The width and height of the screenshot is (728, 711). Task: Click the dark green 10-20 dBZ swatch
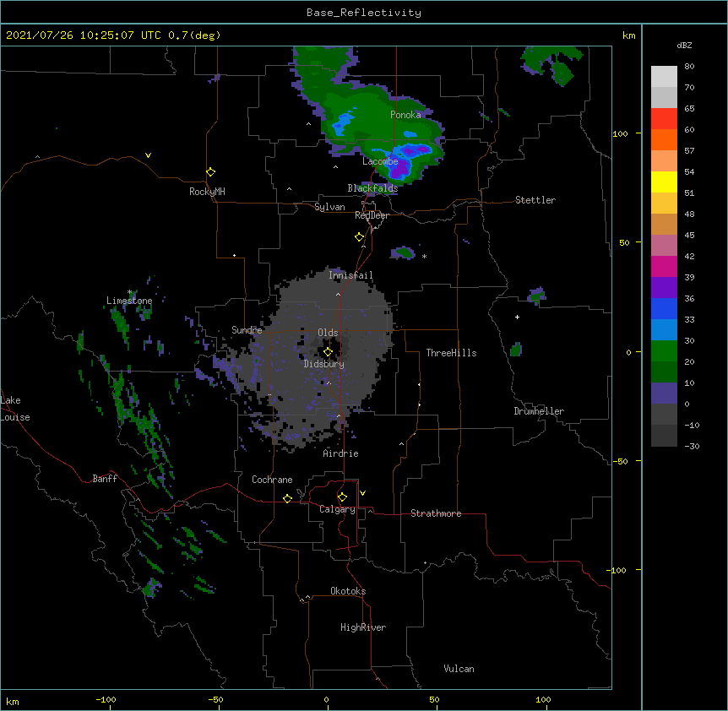point(664,372)
